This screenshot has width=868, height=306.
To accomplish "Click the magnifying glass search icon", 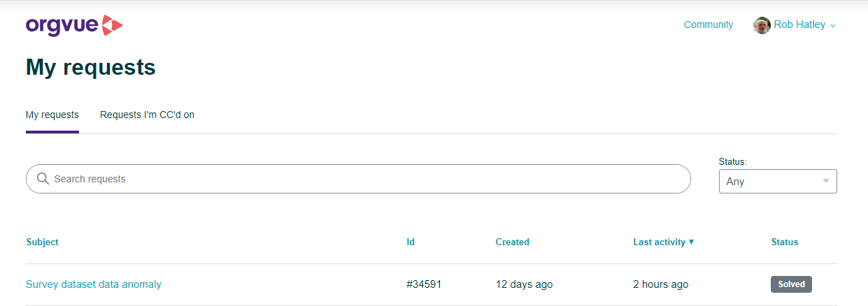I will click(43, 179).
